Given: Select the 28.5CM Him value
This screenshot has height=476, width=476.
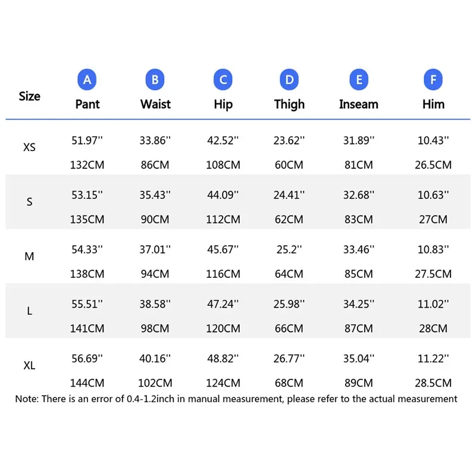Looking at the screenshot, I should (433, 383).
